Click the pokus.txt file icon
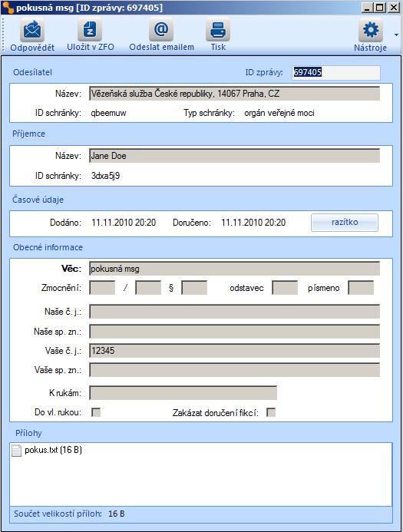Viewport: 403px width, 532px height. click(16, 450)
